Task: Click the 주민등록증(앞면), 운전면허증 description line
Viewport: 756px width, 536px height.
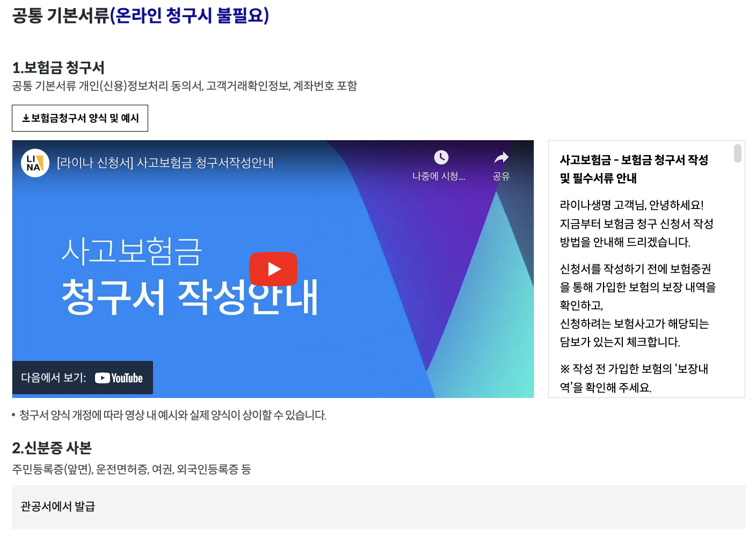Action: pyautogui.click(x=132, y=469)
